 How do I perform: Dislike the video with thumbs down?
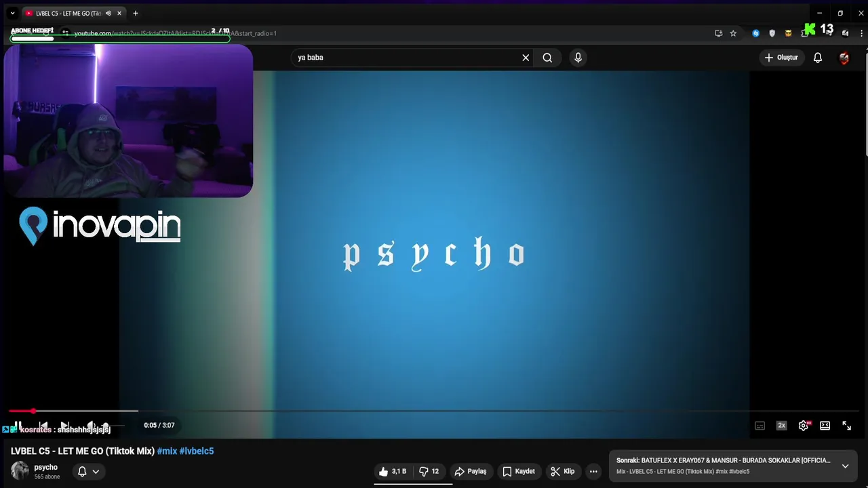click(x=429, y=472)
